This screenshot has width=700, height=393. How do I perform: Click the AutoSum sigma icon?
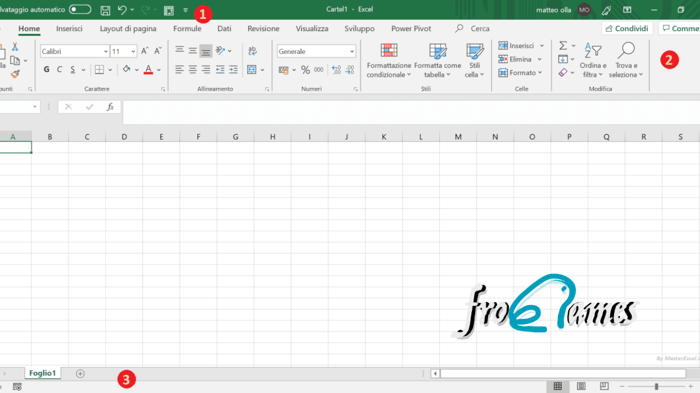563,46
